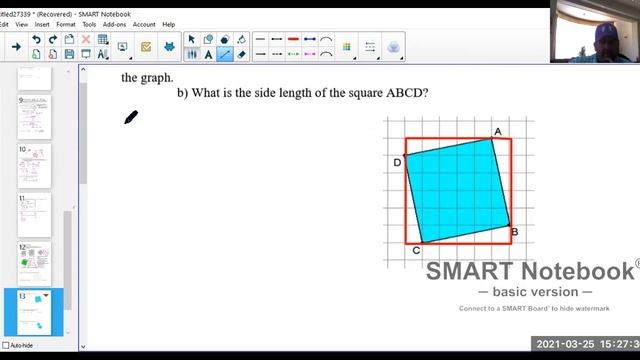Choose the thin solid black line style
The height and width of the screenshot is (360, 640).
(260, 39)
